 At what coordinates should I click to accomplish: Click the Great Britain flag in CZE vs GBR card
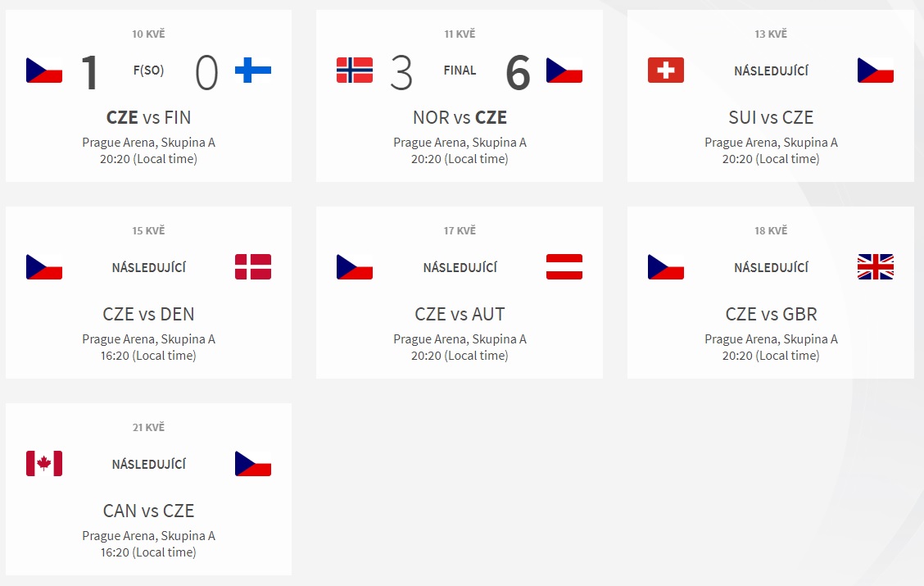click(875, 267)
